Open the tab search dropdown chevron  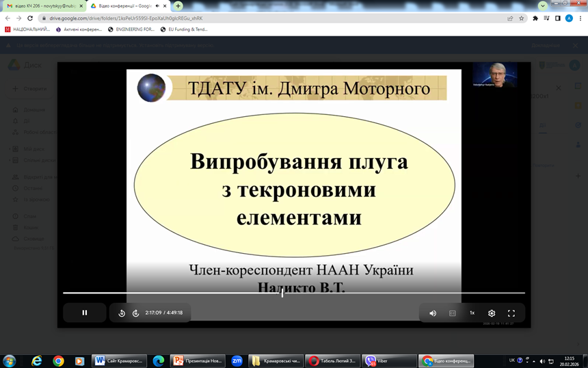click(543, 5)
